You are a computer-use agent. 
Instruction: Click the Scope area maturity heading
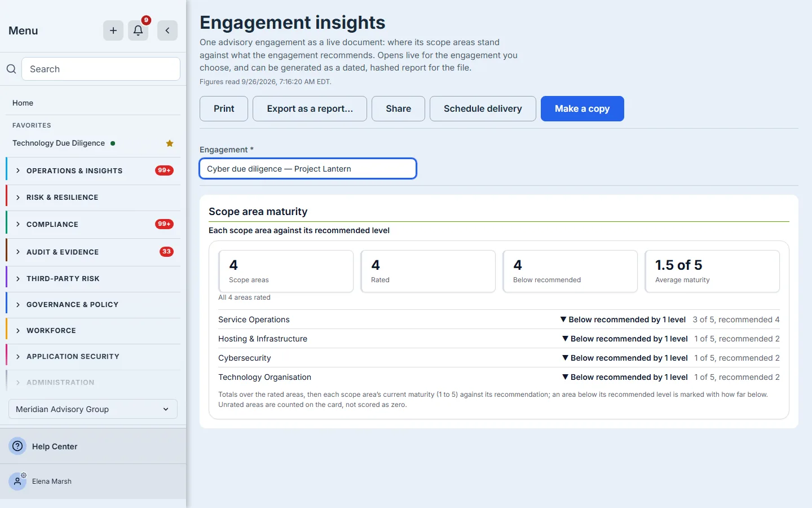(x=258, y=212)
